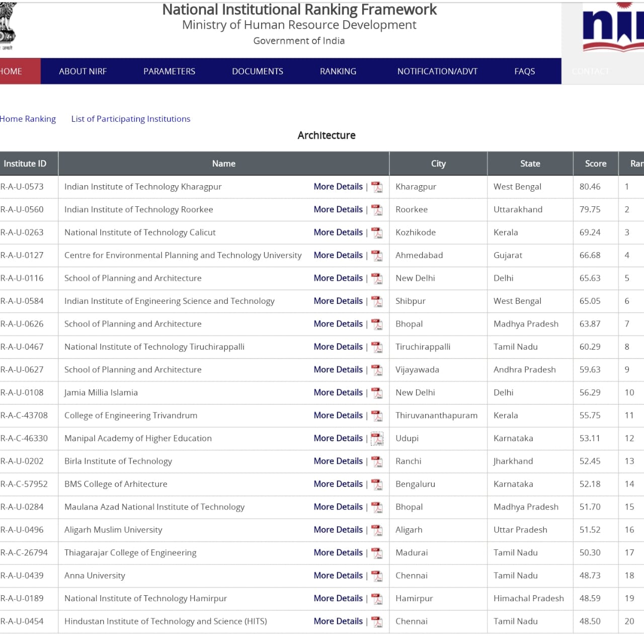
Task: Open PDF icon for IIT Roorkee row
Action: pyautogui.click(x=377, y=210)
